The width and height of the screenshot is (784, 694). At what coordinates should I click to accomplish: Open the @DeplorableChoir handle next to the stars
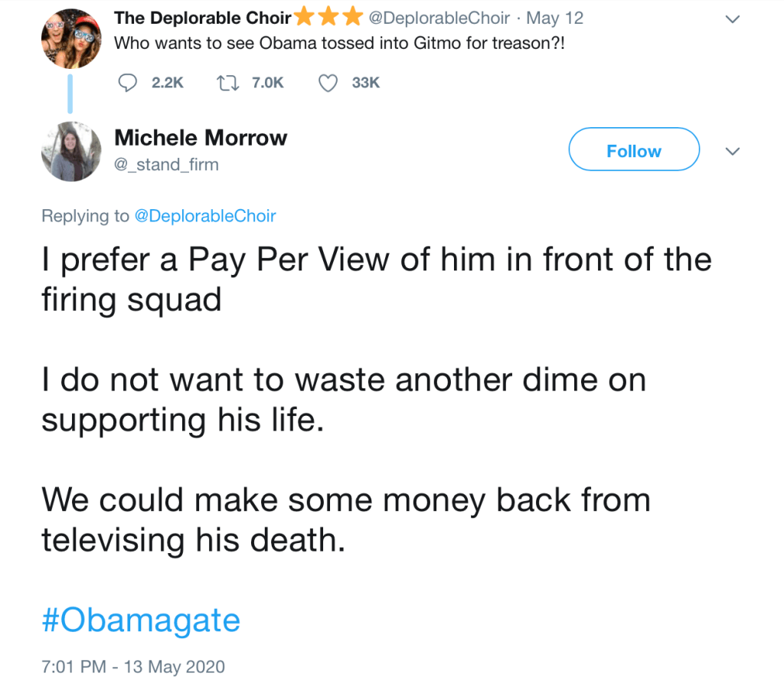pos(439,18)
